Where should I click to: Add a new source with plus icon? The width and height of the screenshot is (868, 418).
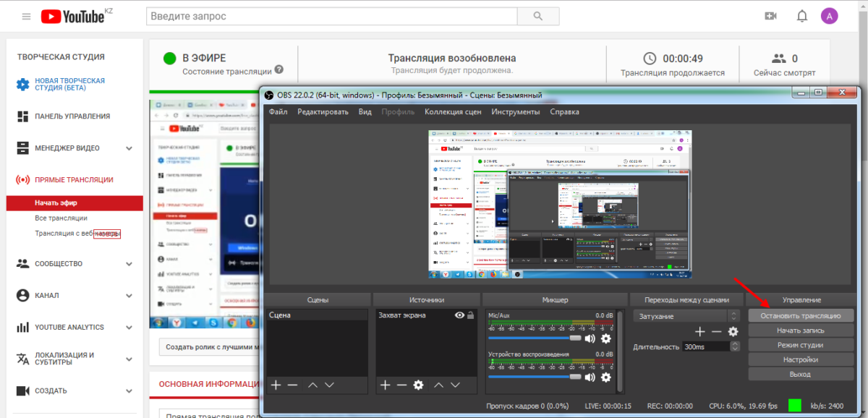(386, 385)
